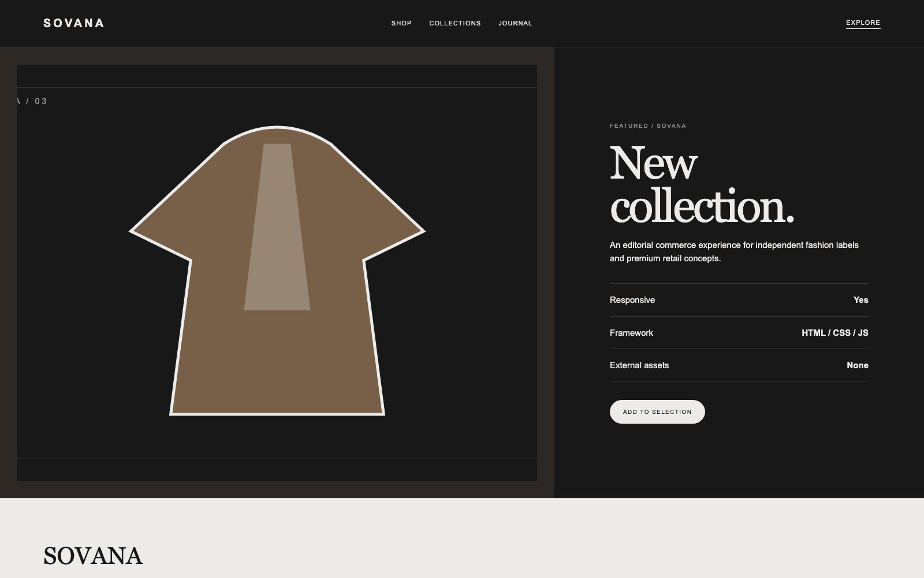924x578 pixels.
Task: Click the External assets row label
Action: click(x=639, y=365)
